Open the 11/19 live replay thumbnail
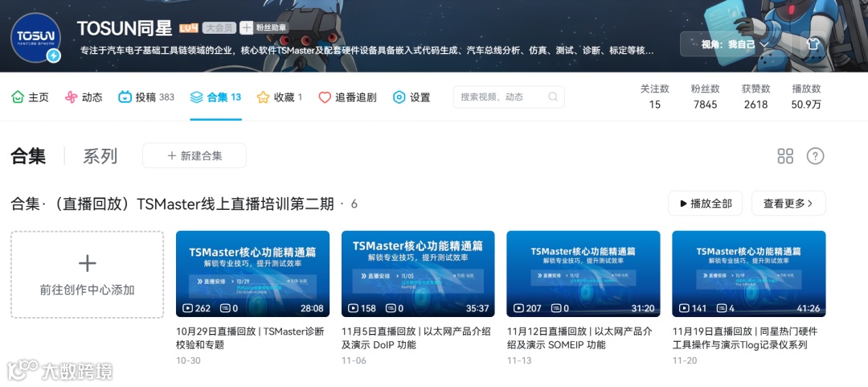The width and height of the screenshot is (868, 387). 749,274
